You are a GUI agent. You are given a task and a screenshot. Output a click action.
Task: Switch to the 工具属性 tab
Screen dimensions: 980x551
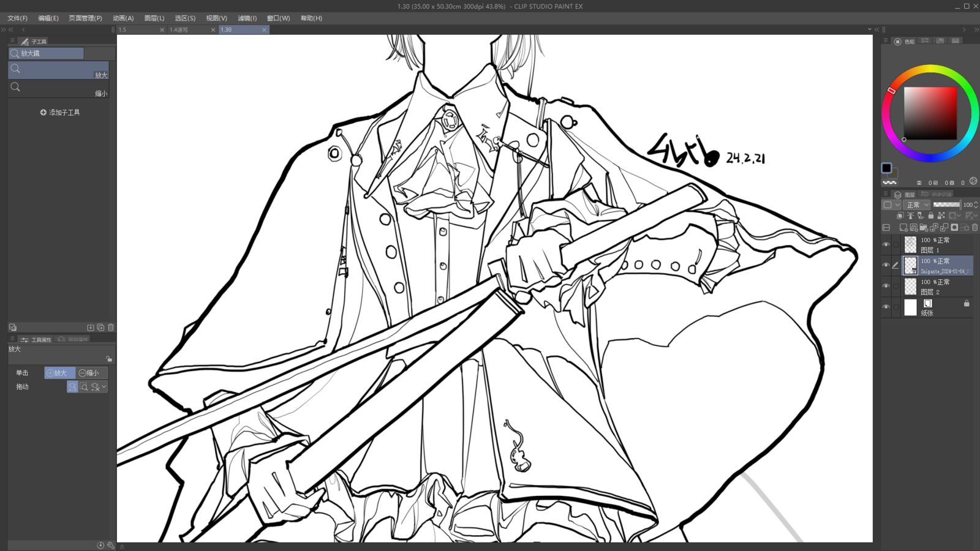click(x=36, y=339)
